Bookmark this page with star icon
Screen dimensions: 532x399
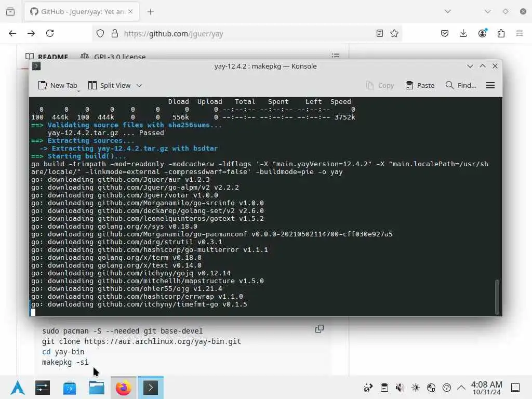(394, 33)
